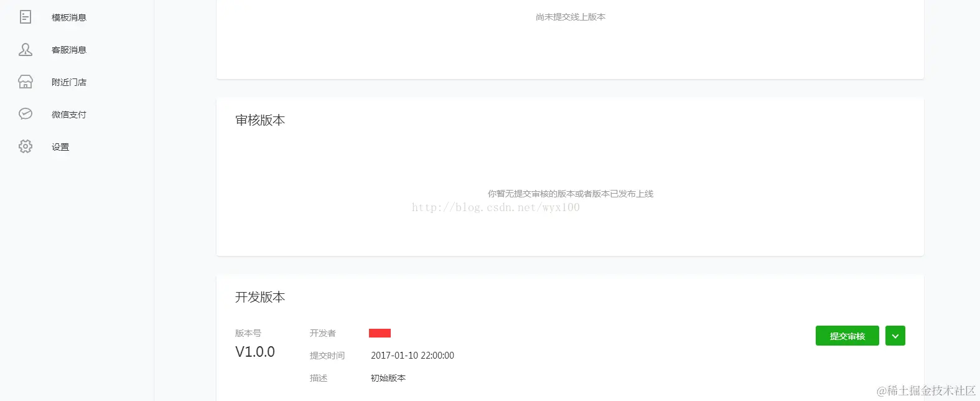Image resolution: width=980 pixels, height=401 pixels.
Task: Click the 附近门店 store icon
Action: click(x=26, y=82)
